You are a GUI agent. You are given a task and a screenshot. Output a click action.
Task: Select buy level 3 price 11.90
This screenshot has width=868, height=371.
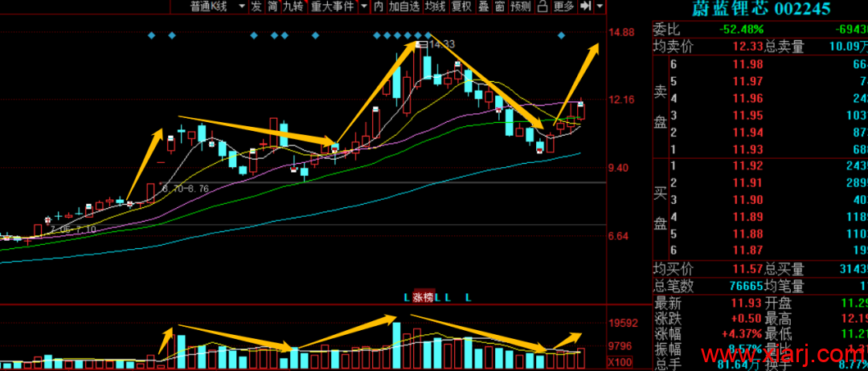click(x=747, y=200)
